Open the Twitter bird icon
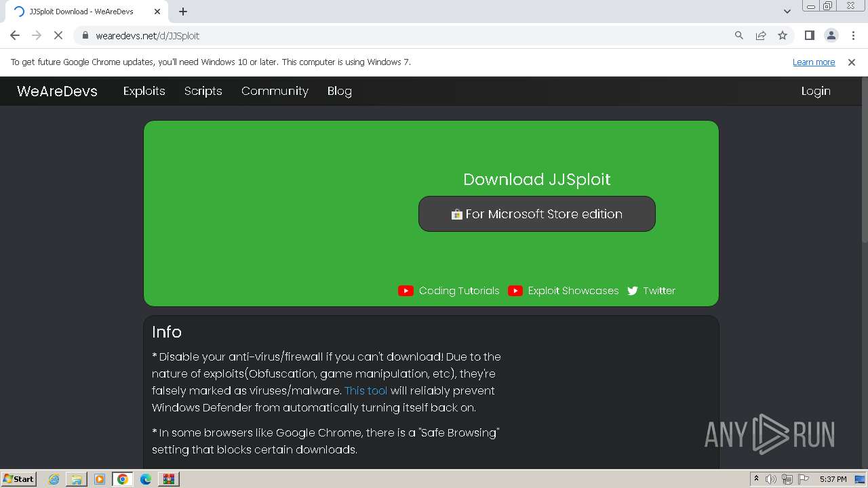 [x=633, y=291]
